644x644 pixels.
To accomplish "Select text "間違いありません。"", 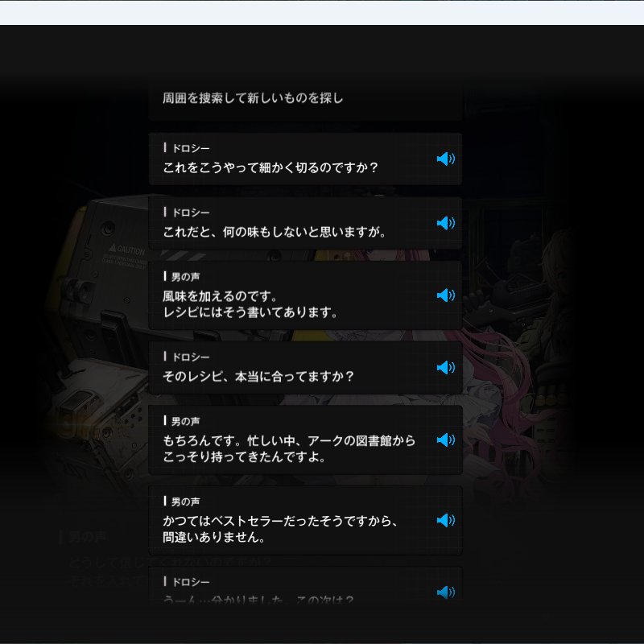I will (x=214, y=537).
